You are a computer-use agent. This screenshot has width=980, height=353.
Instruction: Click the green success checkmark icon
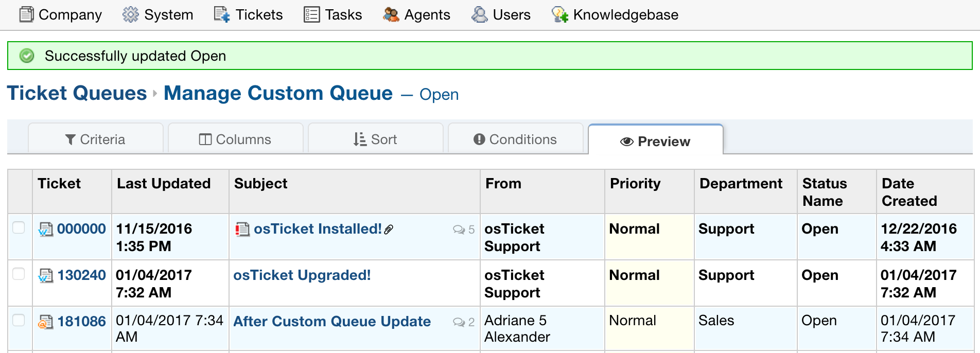click(27, 56)
